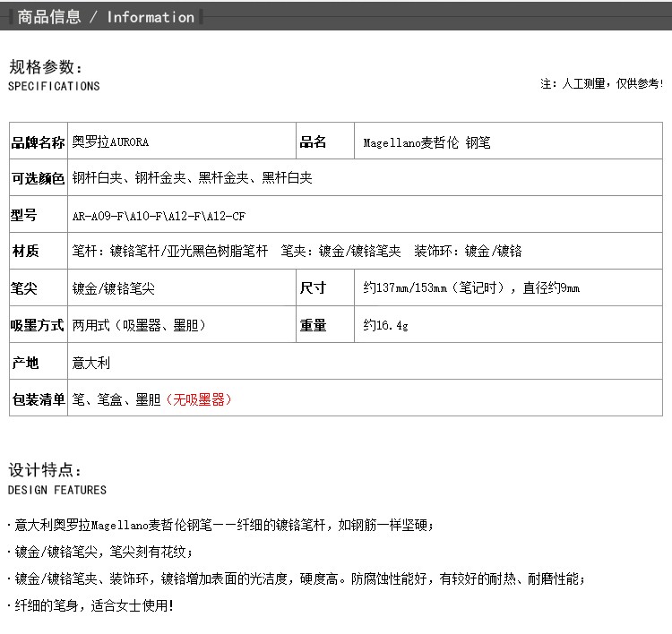Click the 重量 label cell

click(325, 325)
